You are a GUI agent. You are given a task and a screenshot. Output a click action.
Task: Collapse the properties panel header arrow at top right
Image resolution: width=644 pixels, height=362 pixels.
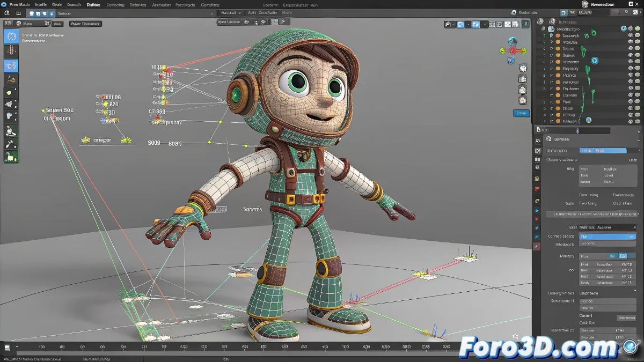pyautogui.click(x=638, y=130)
